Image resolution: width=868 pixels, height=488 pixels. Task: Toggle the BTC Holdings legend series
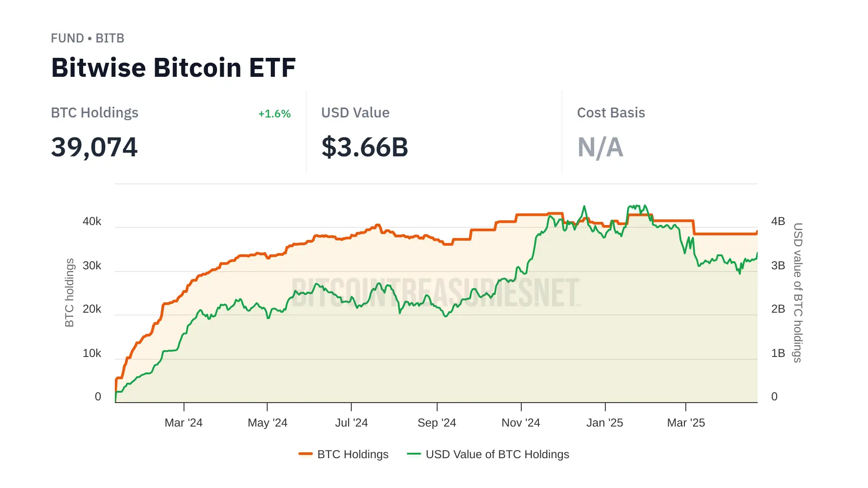tap(353, 454)
